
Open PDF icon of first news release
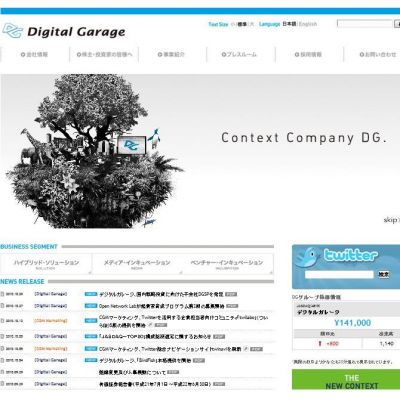(231, 294)
